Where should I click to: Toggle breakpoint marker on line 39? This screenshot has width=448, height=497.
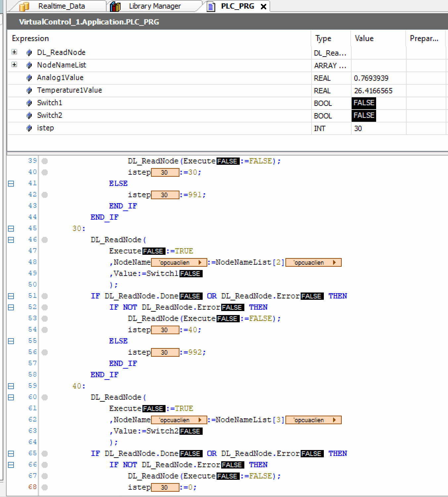45,161
